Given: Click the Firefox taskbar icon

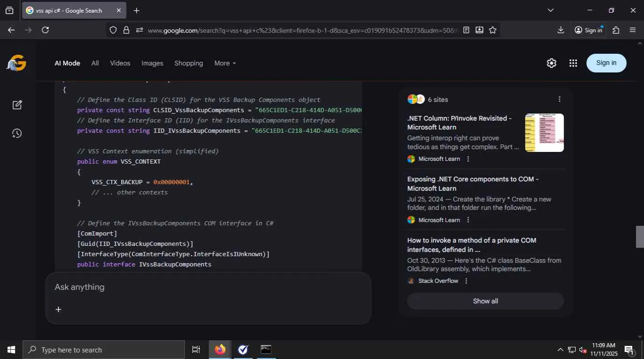Looking at the screenshot, I should click(x=220, y=350).
